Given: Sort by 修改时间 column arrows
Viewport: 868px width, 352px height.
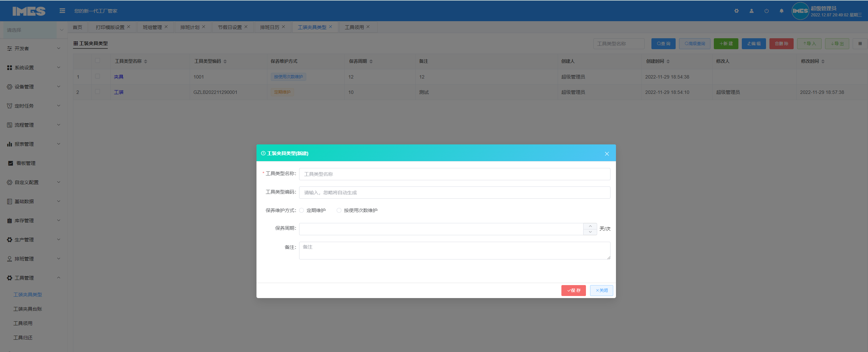Looking at the screenshot, I should click(x=823, y=61).
